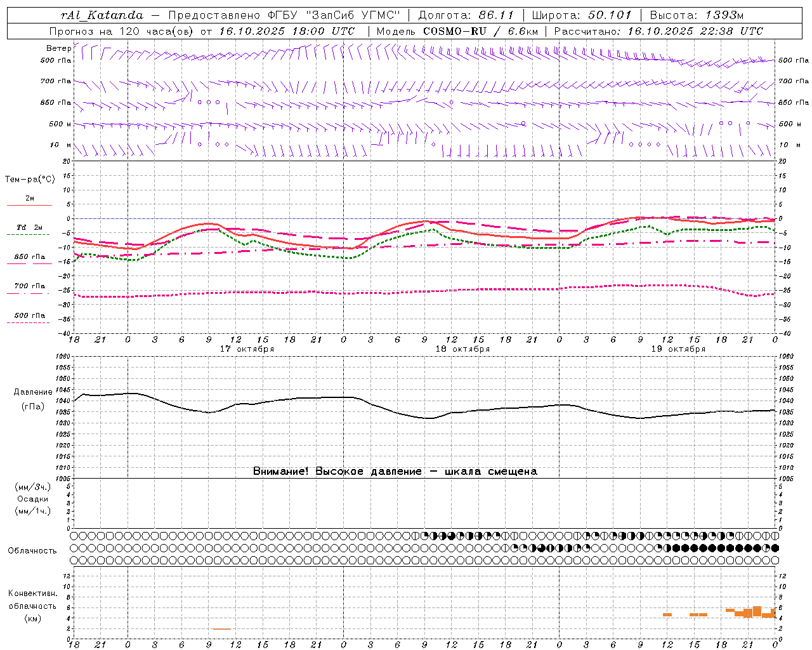Click the Осадки precipitation label
This screenshot has width=812, height=650.
point(33,499)
